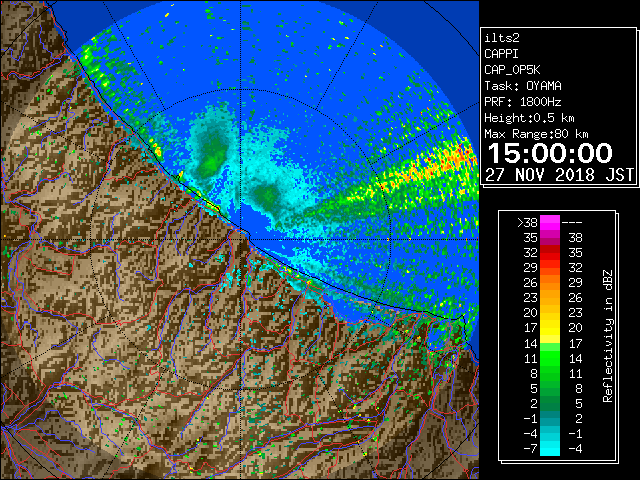Click the cyan swatch beside the -7 label
The image size is (640, 480).
(550, 448)
